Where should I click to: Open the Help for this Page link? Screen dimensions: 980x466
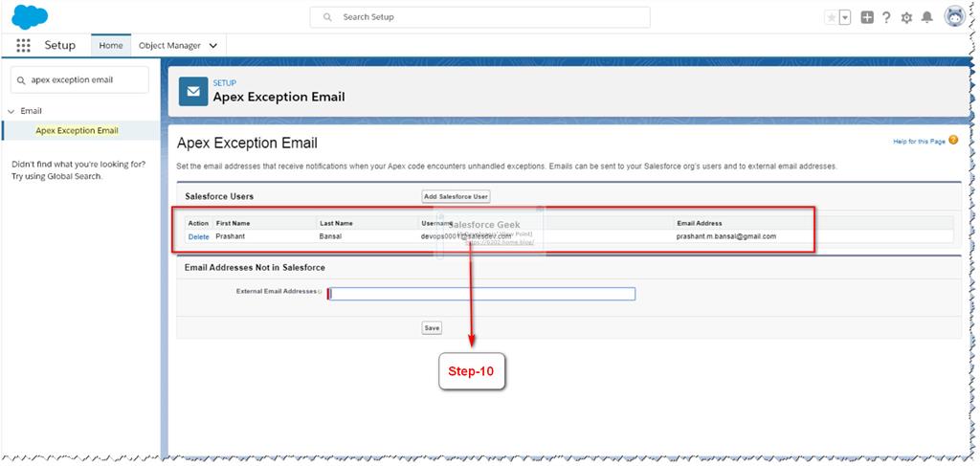[x=919, y=142]
